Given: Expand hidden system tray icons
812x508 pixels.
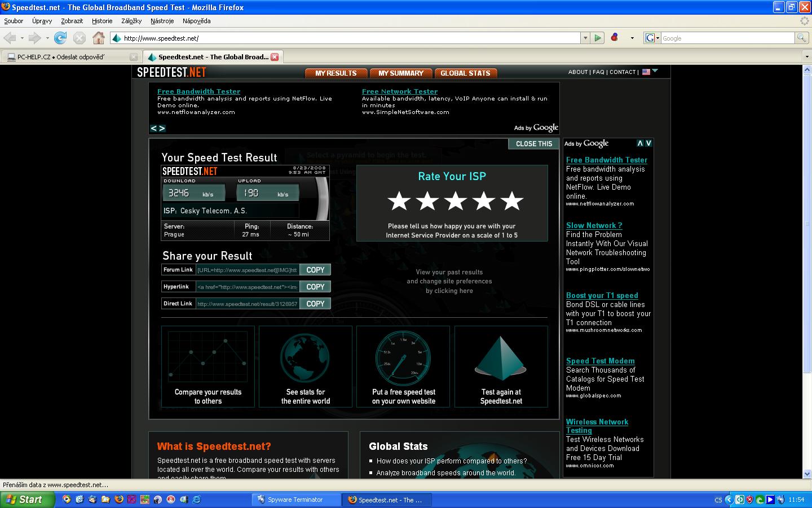Looking at the screenshot, I should point(729,500).
